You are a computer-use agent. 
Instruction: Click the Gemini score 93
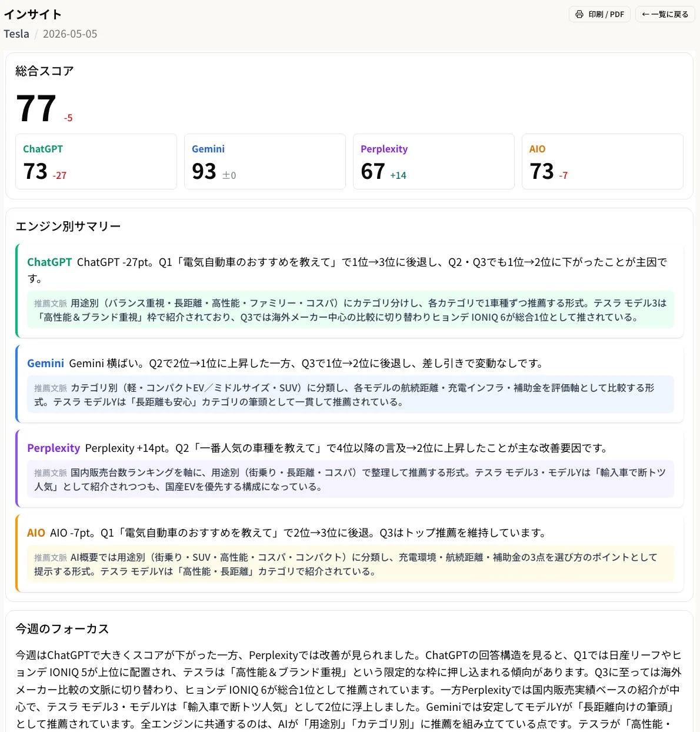click(x=204, y=171)
